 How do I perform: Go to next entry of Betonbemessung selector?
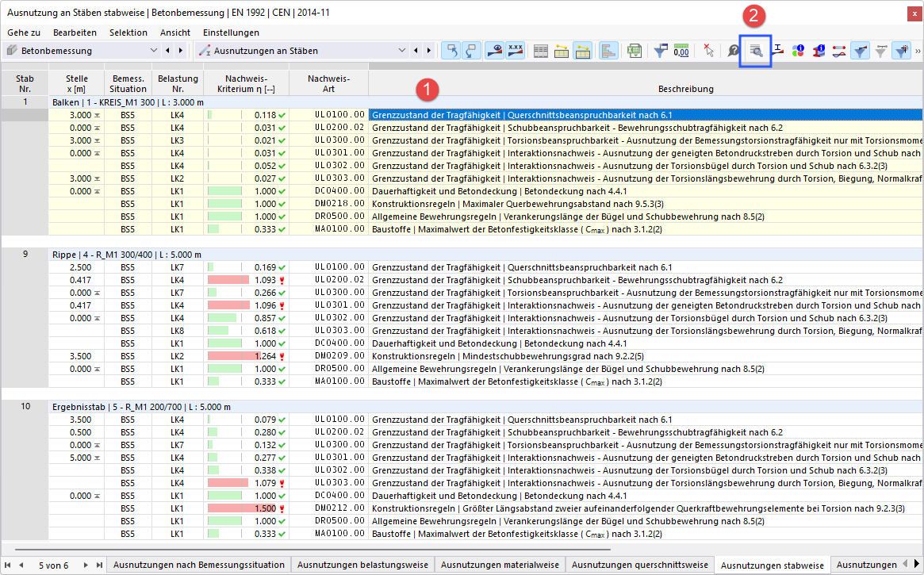[181, 51]
